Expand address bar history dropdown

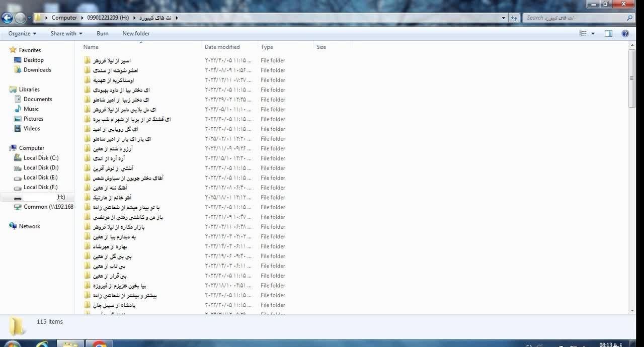click(x=504, y=18)
